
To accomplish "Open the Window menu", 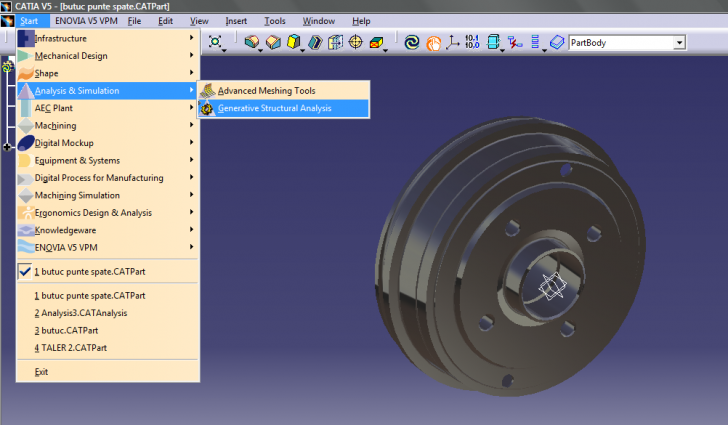I will pyautogui.click(x=318, y=21).
